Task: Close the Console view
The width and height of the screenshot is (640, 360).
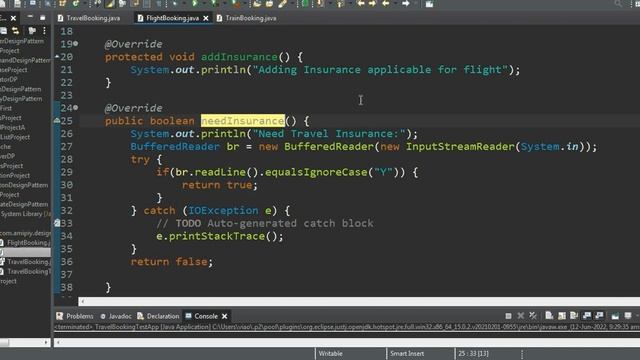Action: [224, 316]
